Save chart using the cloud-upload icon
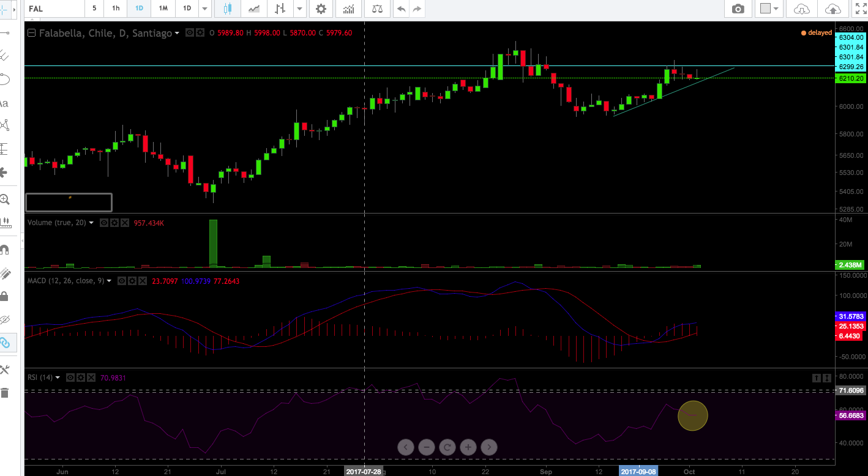 pyautogui.click(x=832, y=9)
